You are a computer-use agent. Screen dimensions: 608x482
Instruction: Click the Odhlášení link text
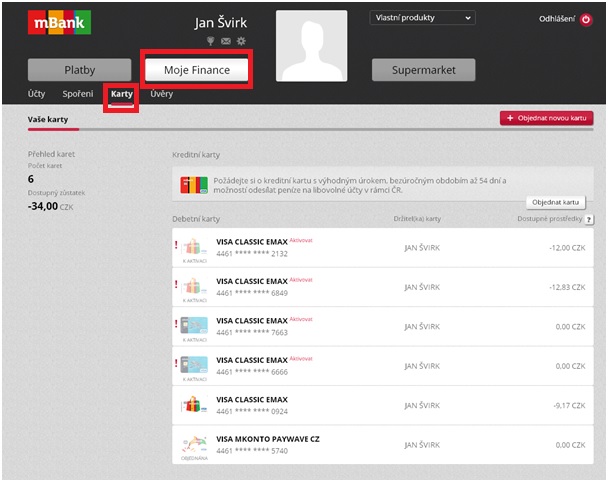[556, 19]
